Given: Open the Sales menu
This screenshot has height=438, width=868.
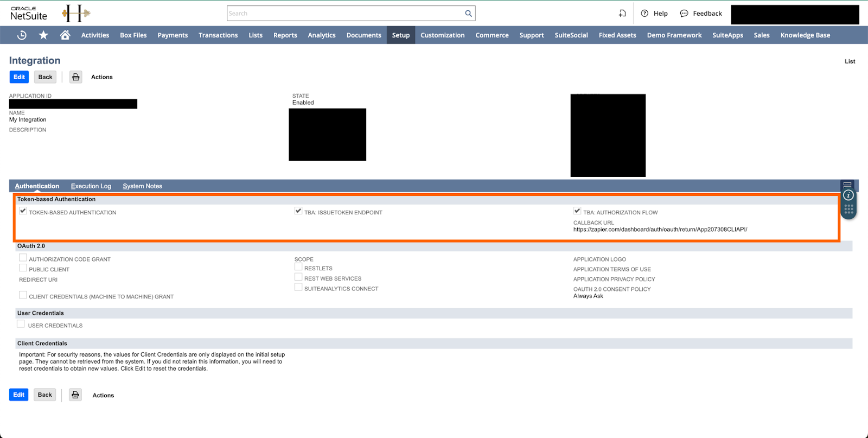Looking at the screenshot, I should tap(762, 35).
